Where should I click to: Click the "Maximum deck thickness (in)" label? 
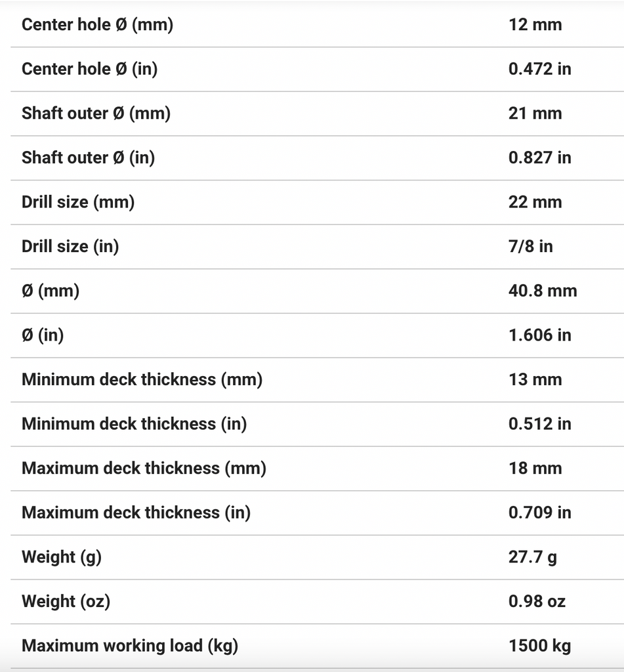coord(136,513)
